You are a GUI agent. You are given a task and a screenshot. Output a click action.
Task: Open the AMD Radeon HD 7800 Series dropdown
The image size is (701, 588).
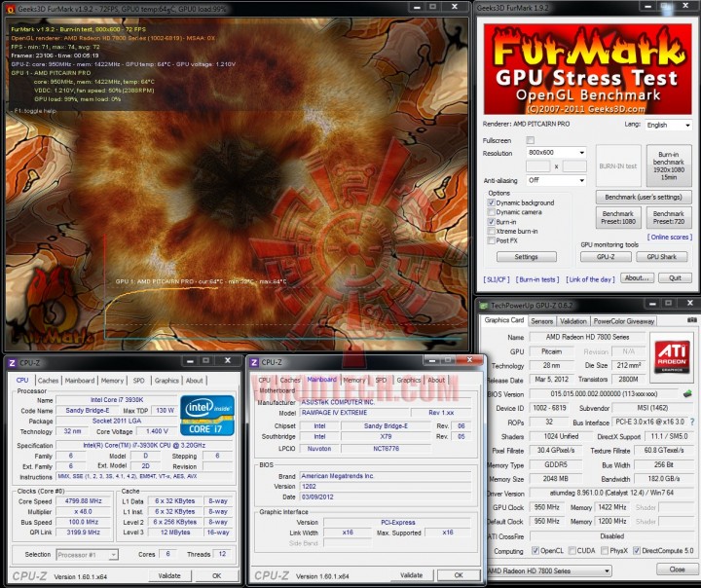pos(549,570)
